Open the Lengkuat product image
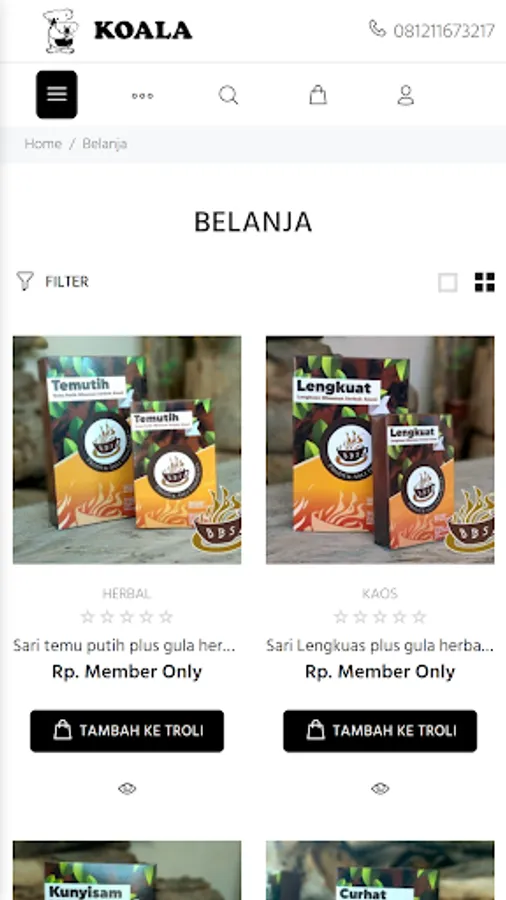 (380, 450)
